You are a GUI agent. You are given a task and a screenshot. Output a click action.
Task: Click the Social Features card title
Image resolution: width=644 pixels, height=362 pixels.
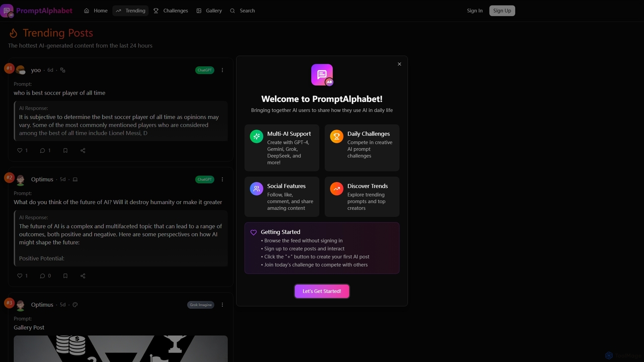tap(286, 186)
